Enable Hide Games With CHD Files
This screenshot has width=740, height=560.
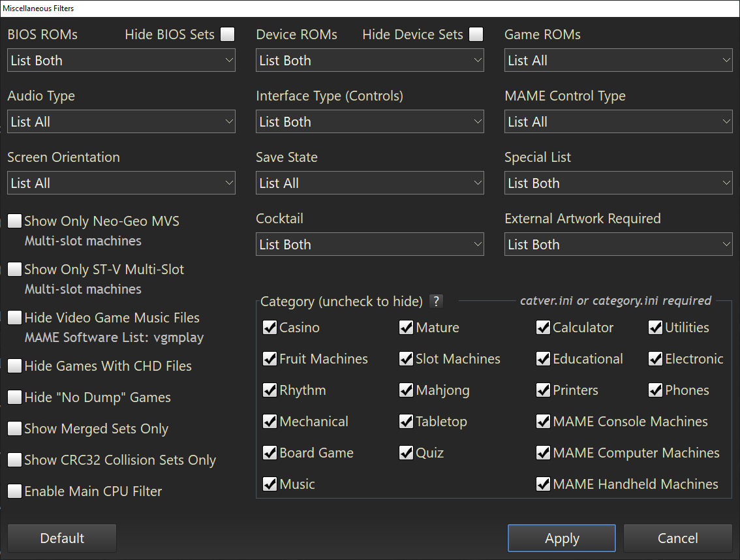pyautogui.click(x=15, y=366)
